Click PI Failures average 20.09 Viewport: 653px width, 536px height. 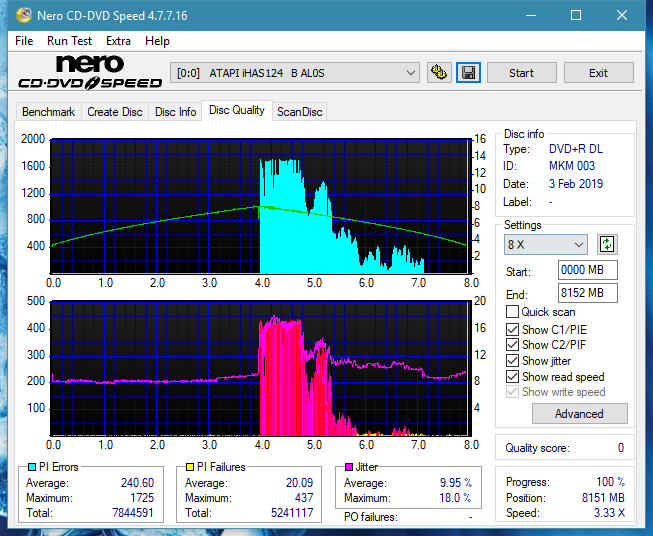click(x=299, y=483)
